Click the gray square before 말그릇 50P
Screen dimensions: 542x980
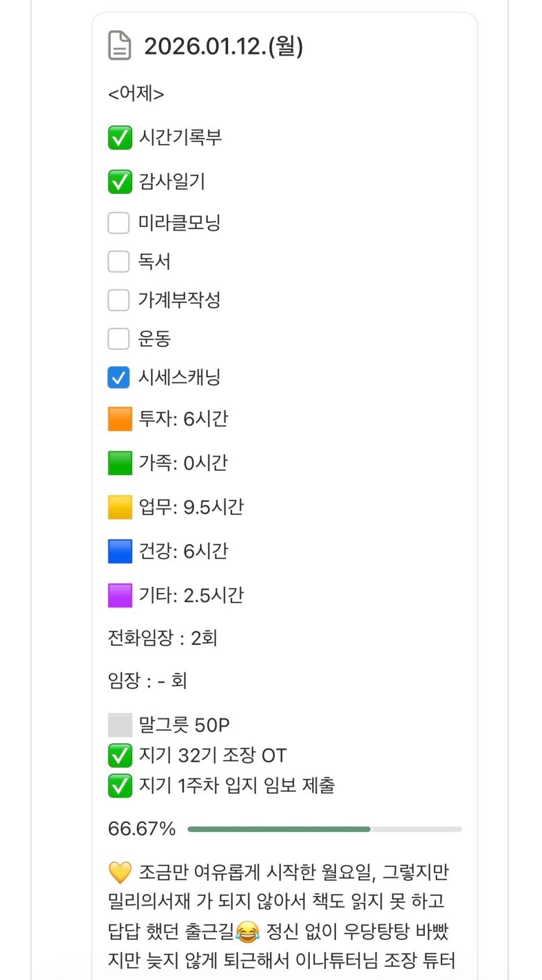[120, 725]
